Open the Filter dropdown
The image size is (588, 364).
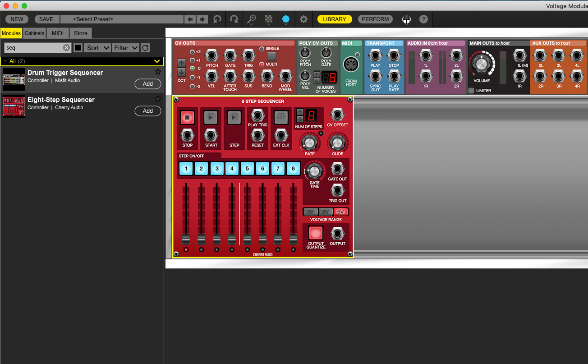126,48
